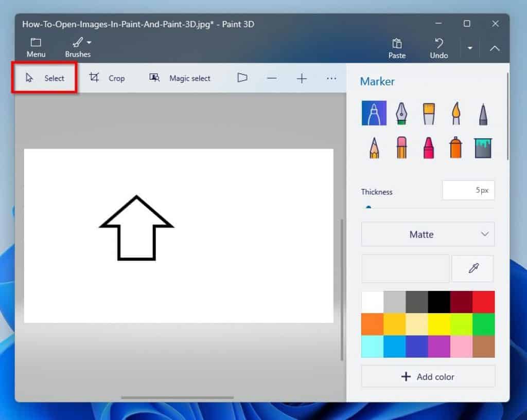Click the Thickness slider handle
This screenshot has height=420, width=527.
(x=368, y=208)
